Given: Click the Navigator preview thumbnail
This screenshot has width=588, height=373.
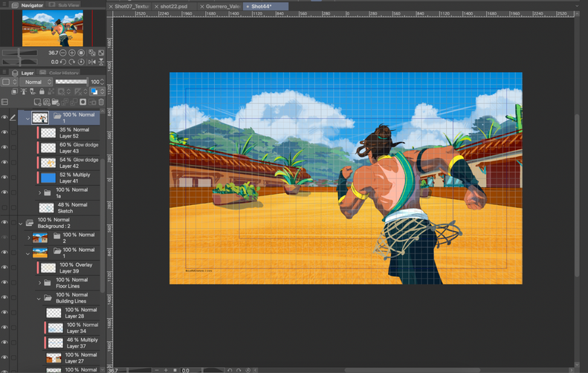Looking at the screenshot, I should [53, 28].
